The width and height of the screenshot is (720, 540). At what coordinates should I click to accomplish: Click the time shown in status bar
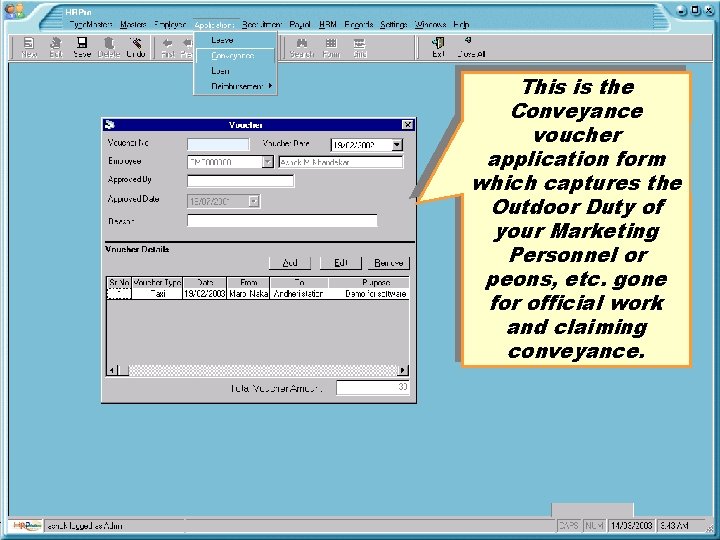point(674,525)
